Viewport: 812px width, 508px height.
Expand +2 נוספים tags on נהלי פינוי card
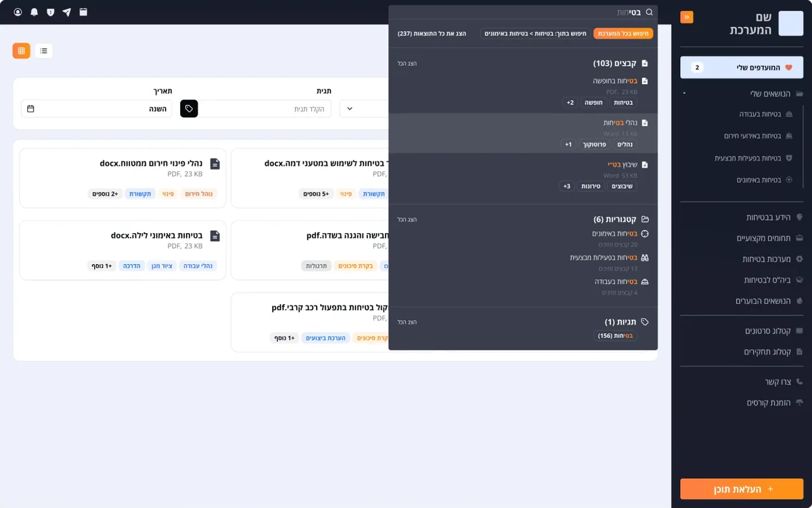[106, 194]
